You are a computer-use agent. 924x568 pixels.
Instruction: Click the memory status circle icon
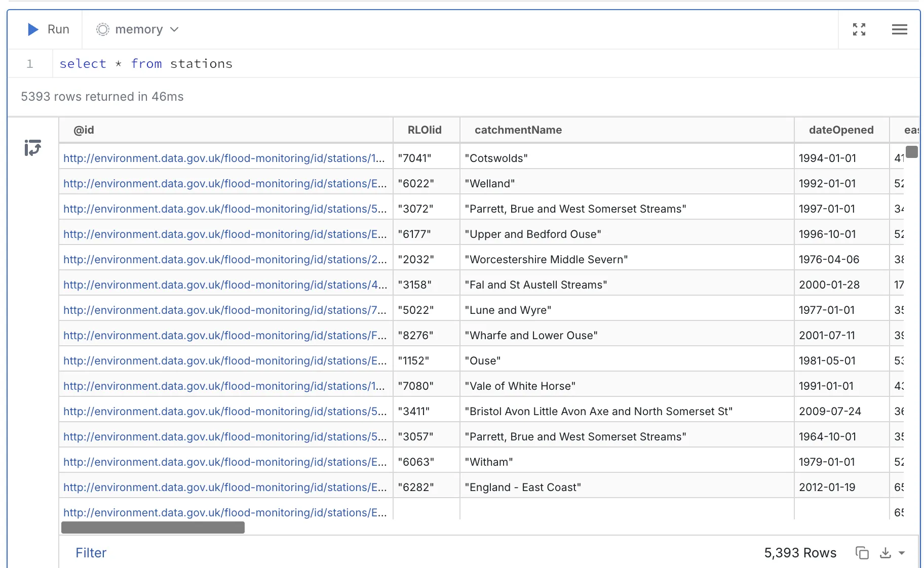coord(103,29)
